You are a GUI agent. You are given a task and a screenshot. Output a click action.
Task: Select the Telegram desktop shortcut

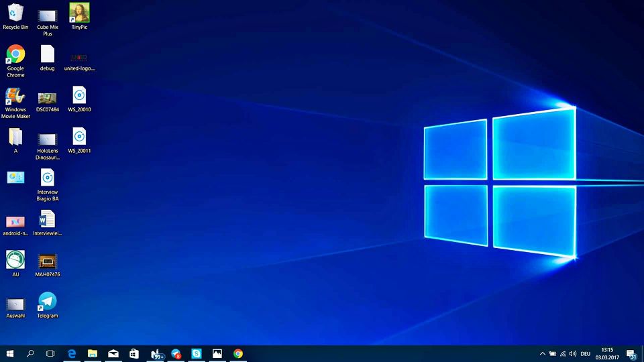(47, 302)
